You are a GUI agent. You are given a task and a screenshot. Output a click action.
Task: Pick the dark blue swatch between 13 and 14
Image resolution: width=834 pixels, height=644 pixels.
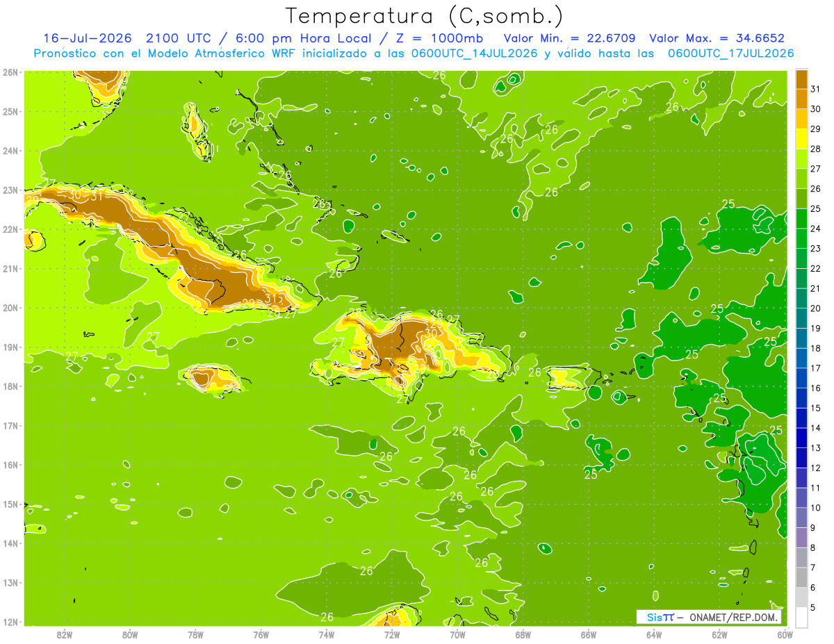click(801, 438)
